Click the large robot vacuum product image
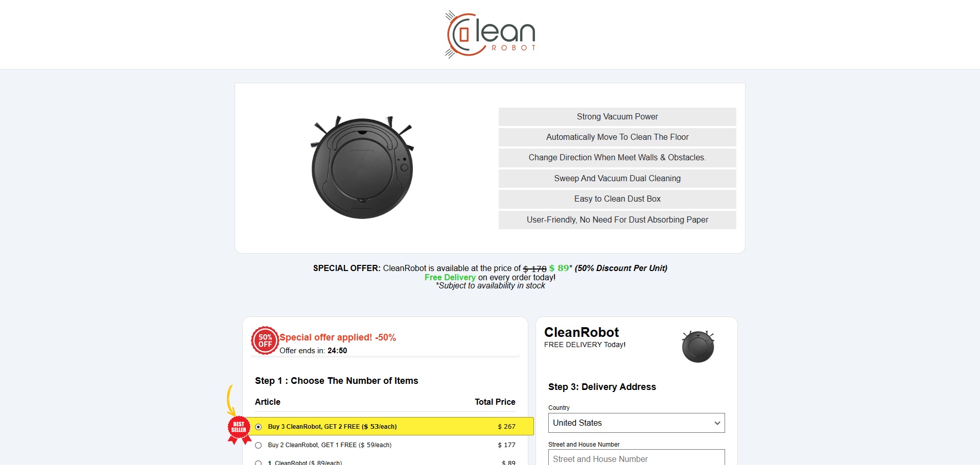Image resolution: width=980 pixels, height=465 pixels. (x=362, y=167)
